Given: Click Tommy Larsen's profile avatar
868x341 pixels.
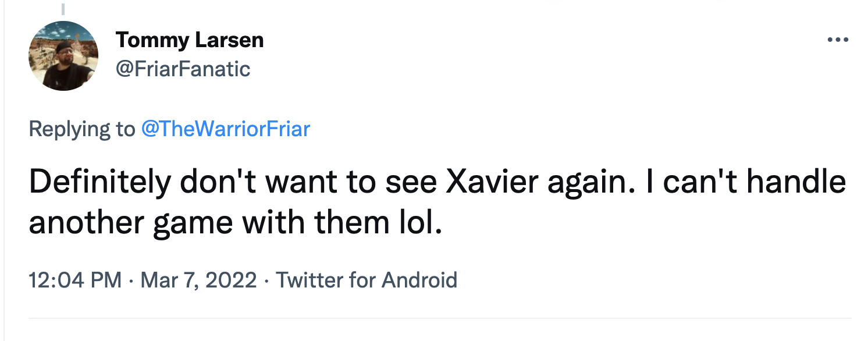Looking at the screenshot, I should coord(63,56).
